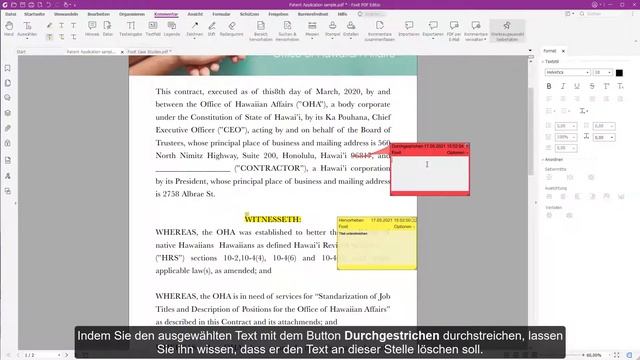Click into the red note's text area

pos(430,173)
